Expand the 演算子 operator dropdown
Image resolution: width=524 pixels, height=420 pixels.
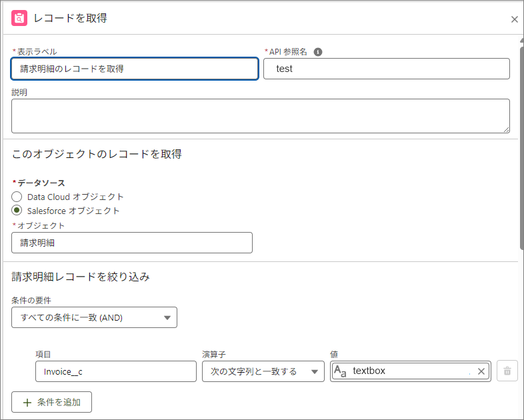(263, 371)
